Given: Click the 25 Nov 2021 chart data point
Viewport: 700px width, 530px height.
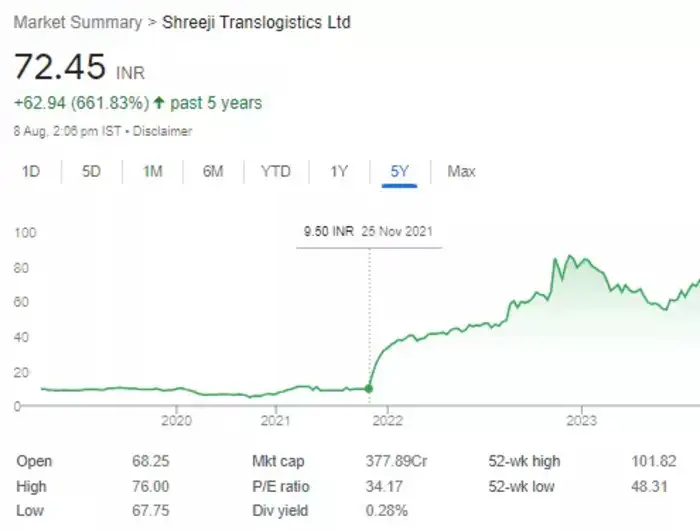Looking at the screenshot, I should pos(369,388).
